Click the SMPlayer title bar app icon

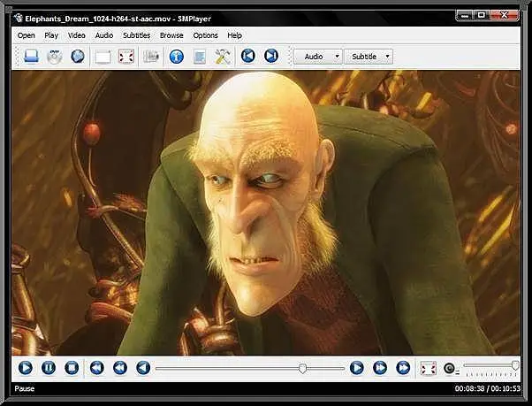coord(18,19)
